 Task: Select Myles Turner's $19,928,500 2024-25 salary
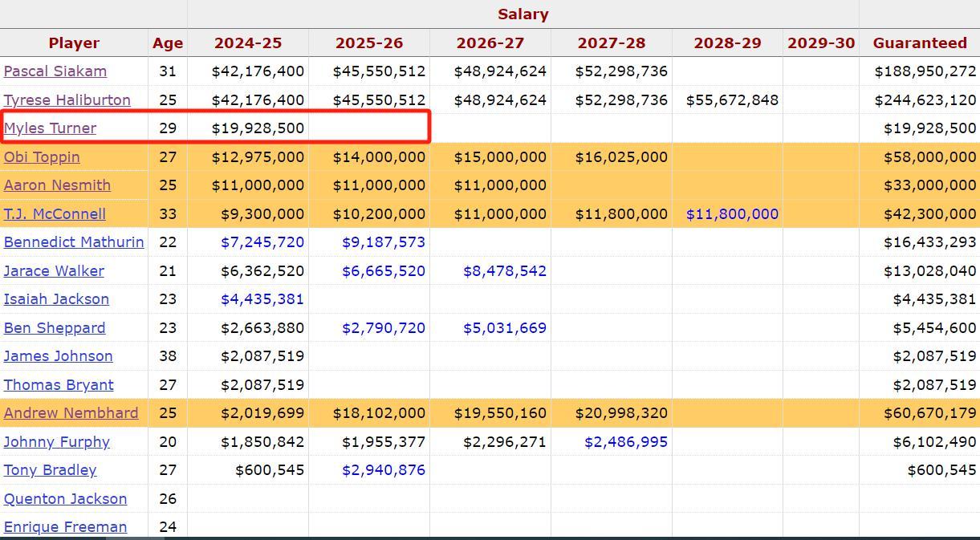(x=258, y=128)
